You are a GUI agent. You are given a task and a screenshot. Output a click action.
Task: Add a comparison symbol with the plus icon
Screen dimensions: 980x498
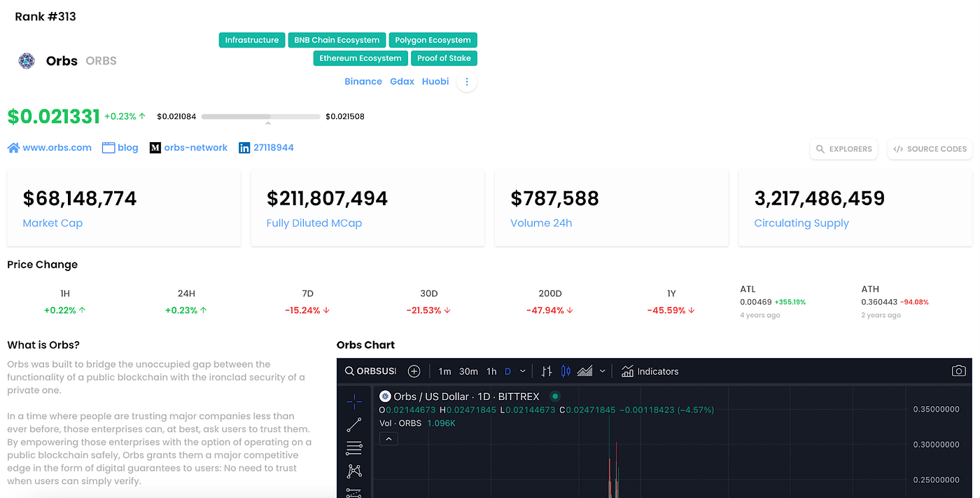(x=413, y=371)
